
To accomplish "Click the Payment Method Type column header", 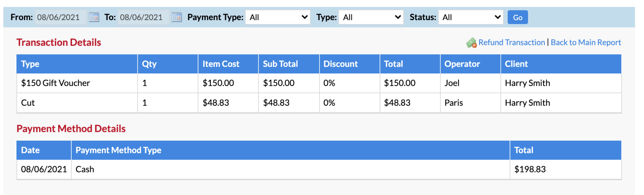I will [x=291, y=150].
